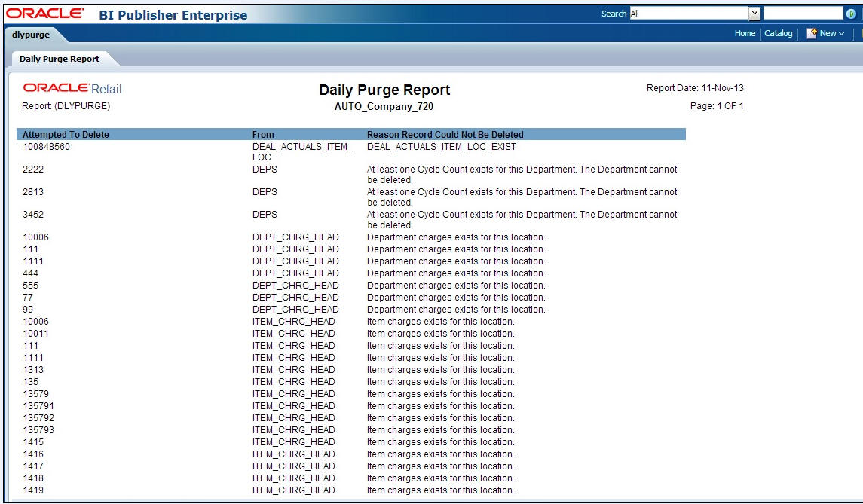Click cell 135
This screenshot has width=863, height=504.
coord(30,382)
